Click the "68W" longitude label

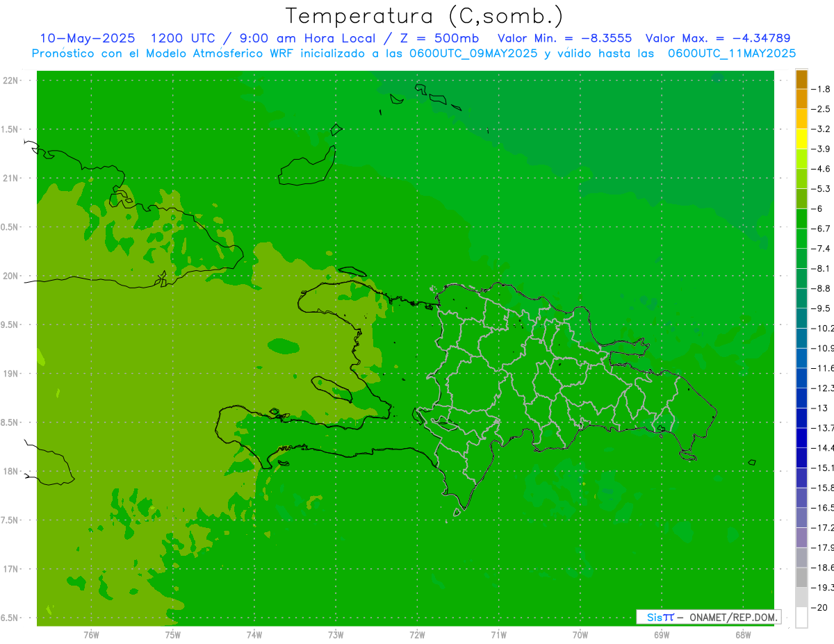pyautogui.click(x=743, y=634)
